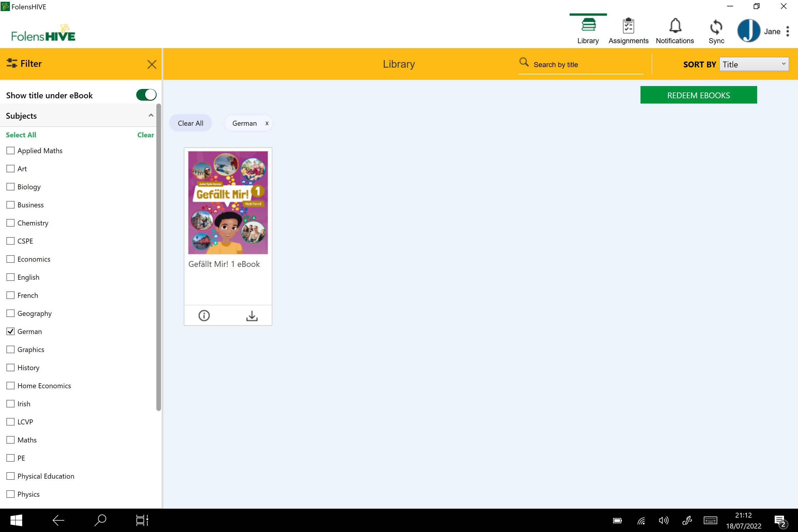Switch to the Library tab
The width and height of the screenshot is (798, 532).
pos(588,31)
